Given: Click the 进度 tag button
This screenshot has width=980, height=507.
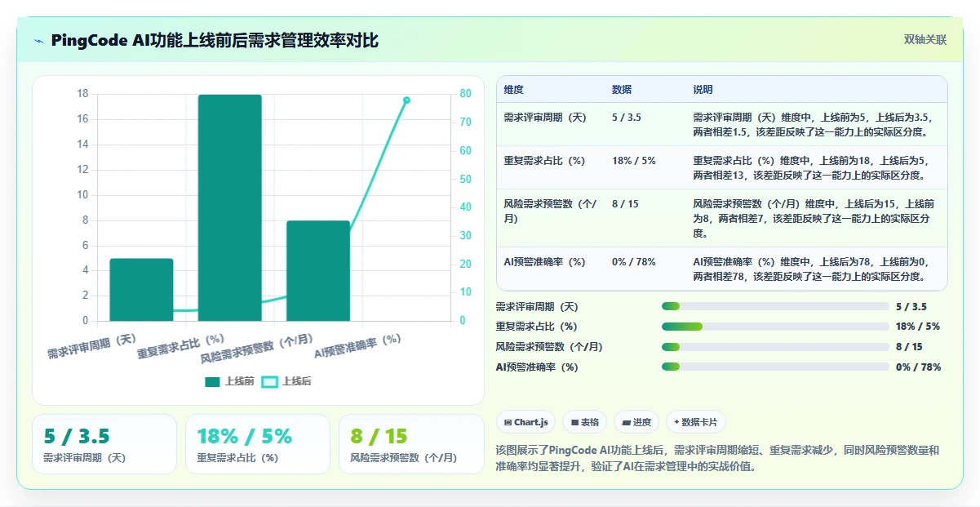Looking at the screenshot, I should coord(636,422).
